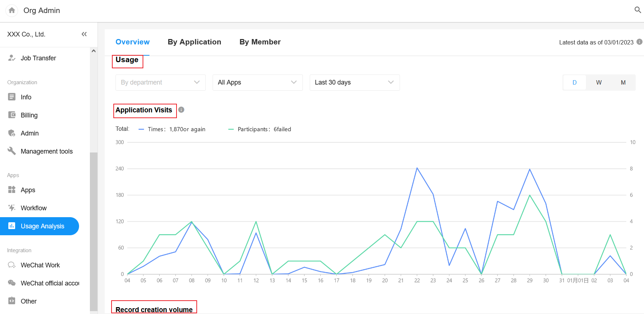This screenshot has width=644, height=314.
Task: Click the info icon beside Application Visits
Action: (x=181, y=110)
